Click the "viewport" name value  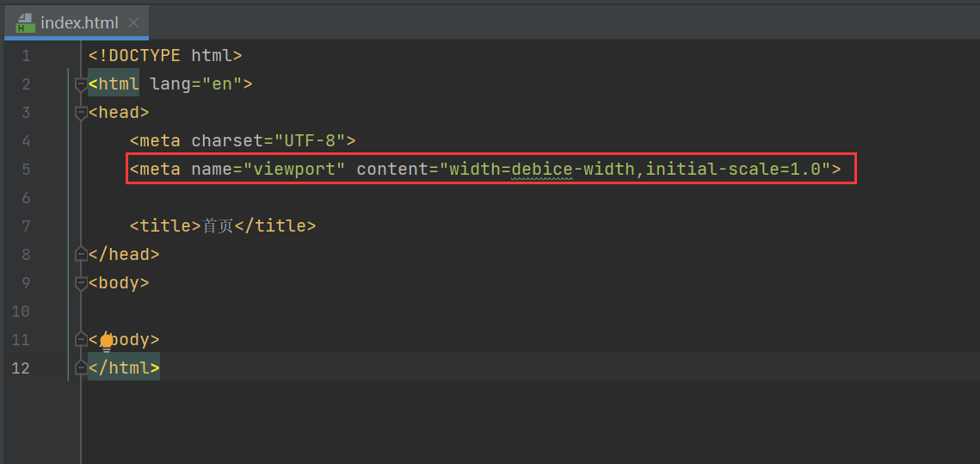[294, 169]
